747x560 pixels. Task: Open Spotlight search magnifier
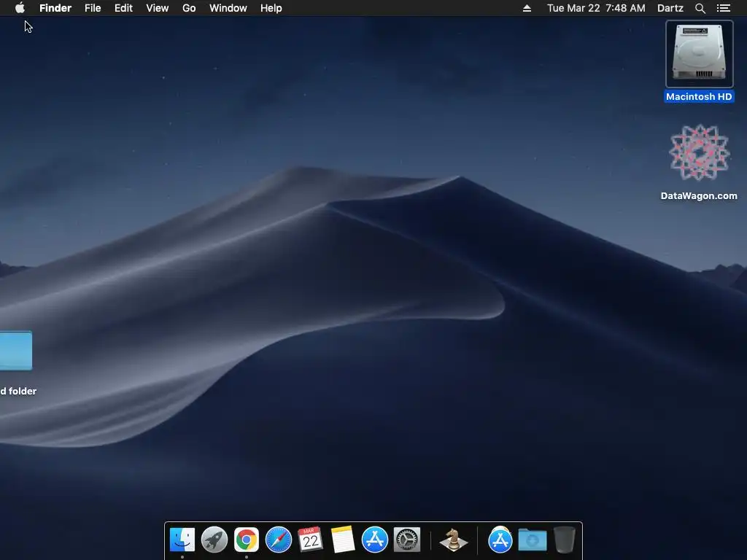[x=700, y=8]
